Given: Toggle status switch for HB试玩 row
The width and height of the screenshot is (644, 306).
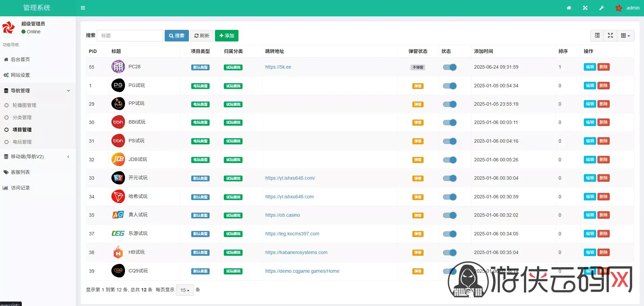Looking at the screenshot, I should (449, 253).
